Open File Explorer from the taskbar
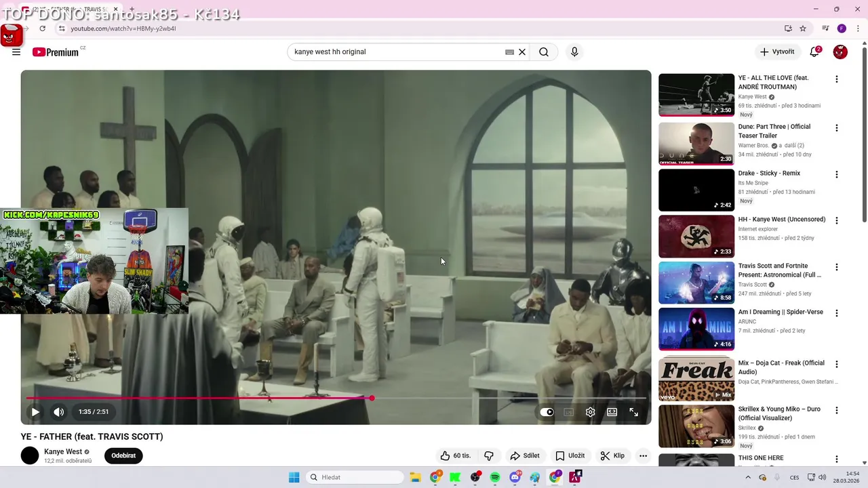 (415, 477)
